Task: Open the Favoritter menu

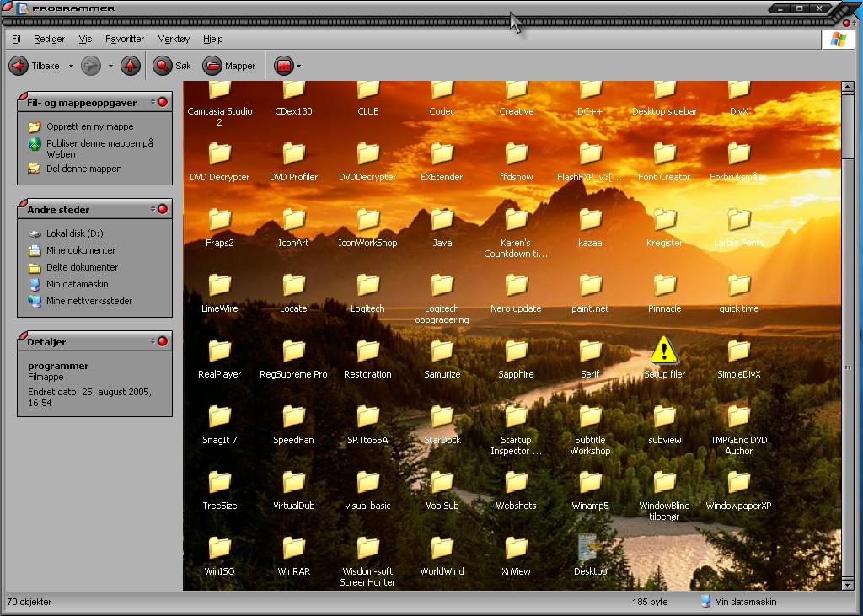Action: 125,39
